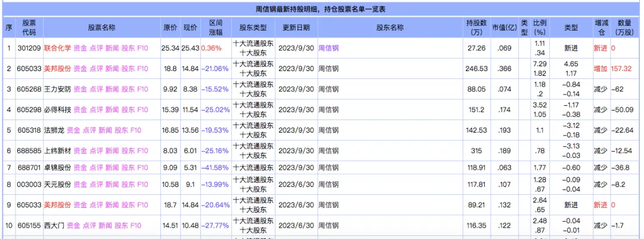Viewport: 644px width, 239px height.
Task: Open 资金 link in the 联合化学 row
Action: pos(80,48)
